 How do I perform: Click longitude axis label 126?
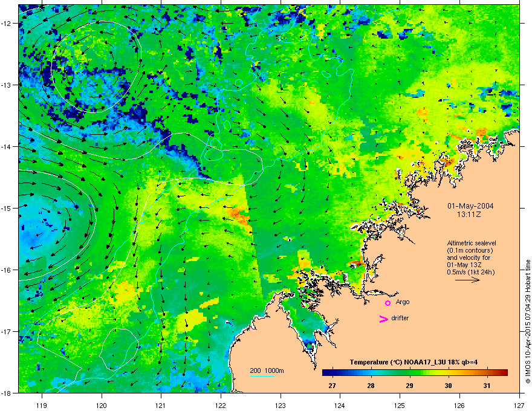coord(459,405)
